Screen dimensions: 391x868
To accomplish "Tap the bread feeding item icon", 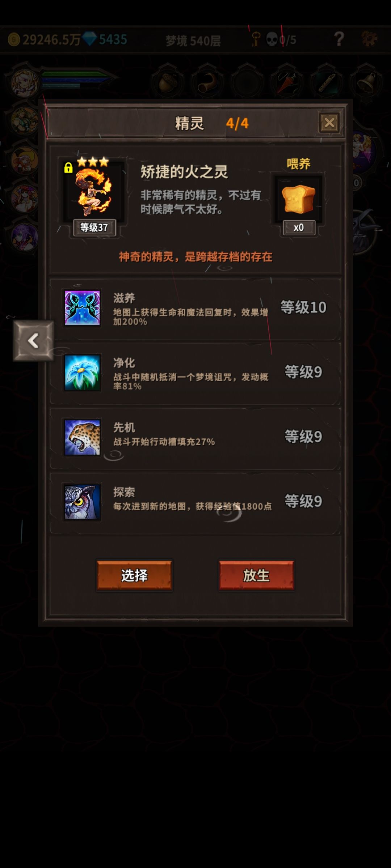I will pos(299,199).
